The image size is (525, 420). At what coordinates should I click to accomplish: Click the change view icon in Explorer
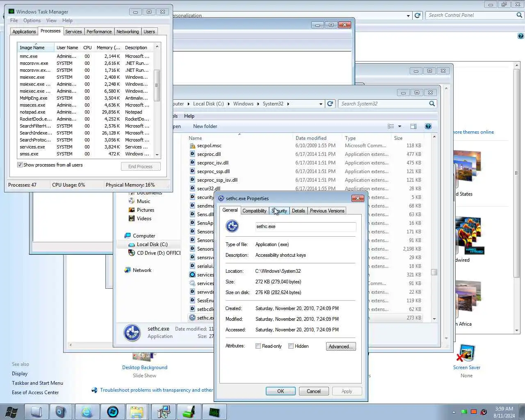click(x=391, y=126)
